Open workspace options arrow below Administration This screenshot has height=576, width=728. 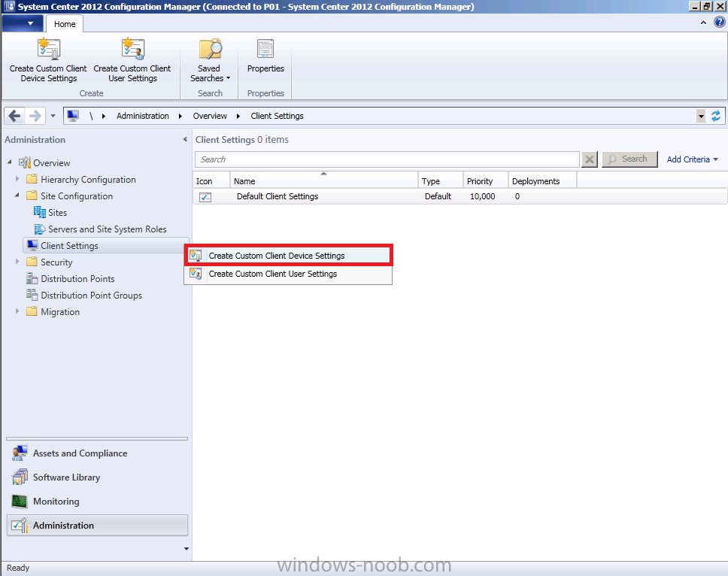pyautogui.click(x=187, y=549)
